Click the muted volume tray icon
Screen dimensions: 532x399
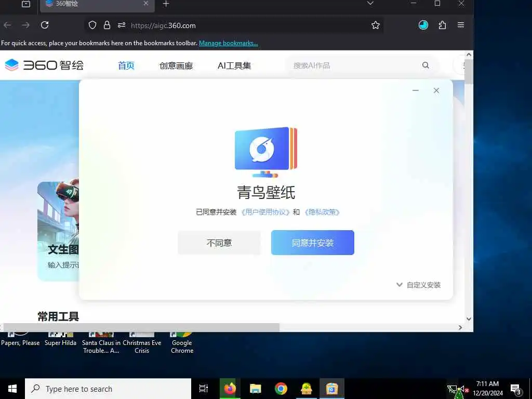tap(463, 389)
